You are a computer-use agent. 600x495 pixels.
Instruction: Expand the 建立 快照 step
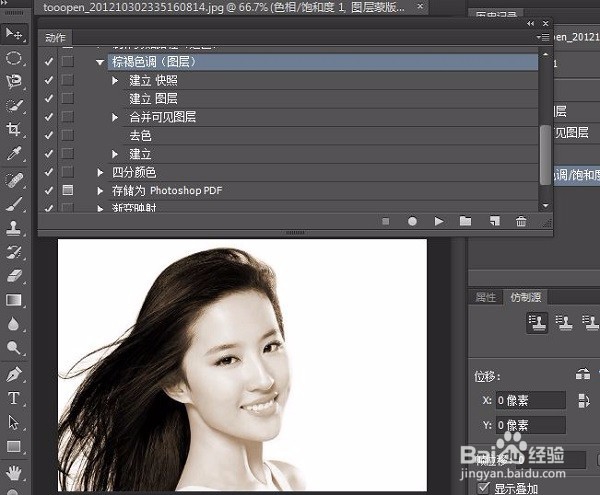(115, 80)
